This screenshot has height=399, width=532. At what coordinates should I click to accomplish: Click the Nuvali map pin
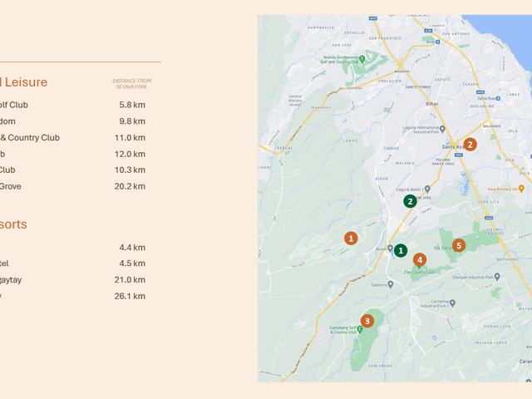click(x=390, y=249)
